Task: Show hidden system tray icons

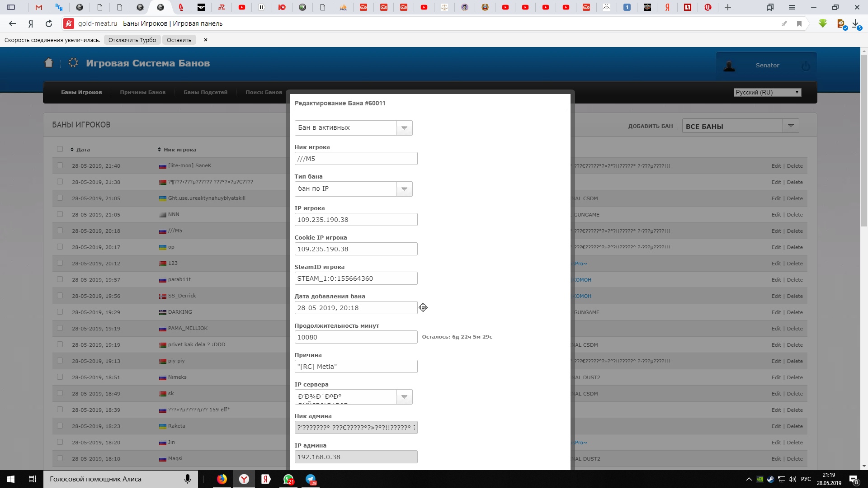Action: (749, 480)
